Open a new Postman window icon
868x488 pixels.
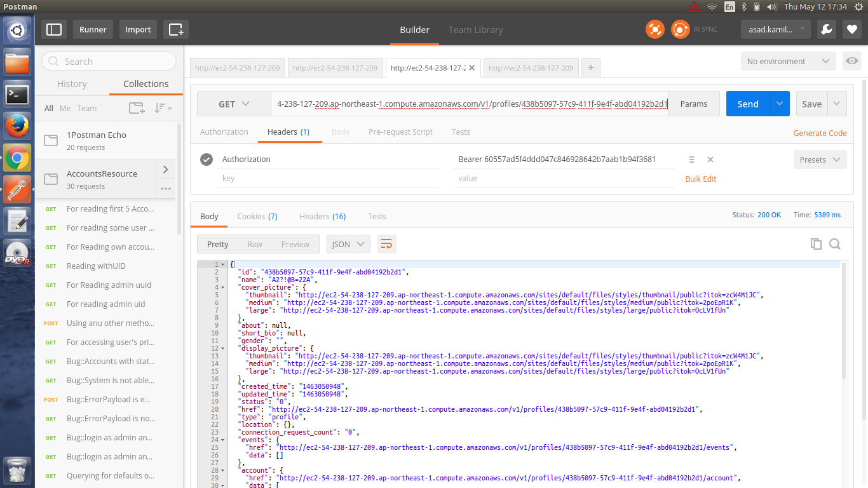[x=176, y=29]
